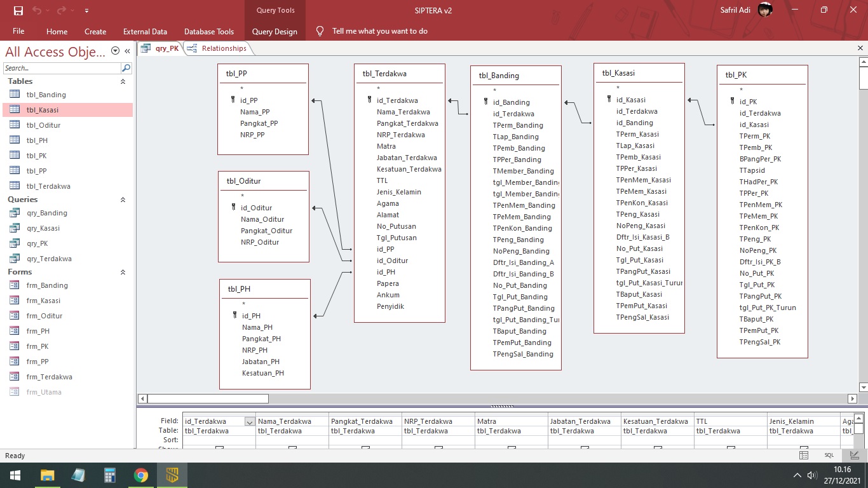Screen dimensions: 868x488
Task: Click the tbl_PH table icon
Action: [x=15, y=140]
